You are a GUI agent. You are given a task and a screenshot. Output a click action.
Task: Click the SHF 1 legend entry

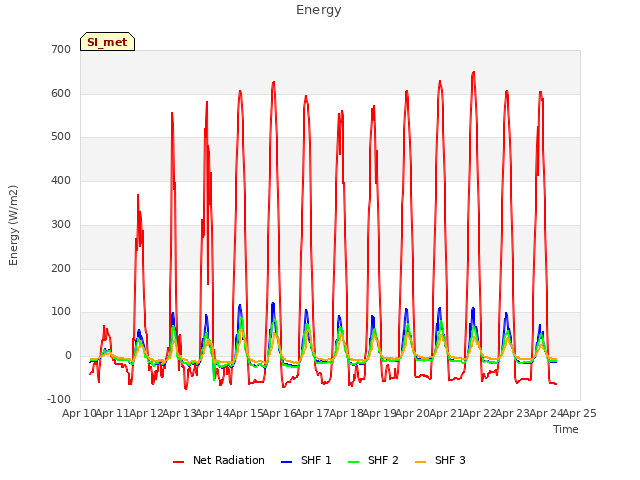(x=306, y=460)
